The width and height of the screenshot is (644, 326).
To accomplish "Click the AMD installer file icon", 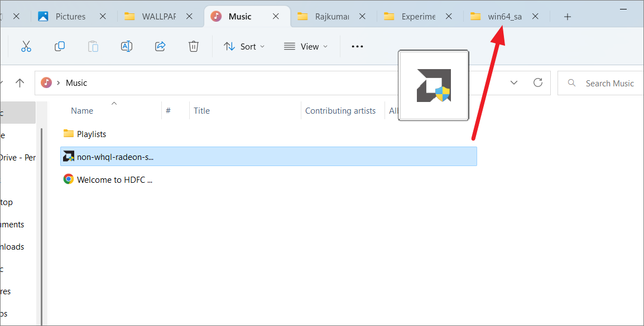I will pos(69,156).
